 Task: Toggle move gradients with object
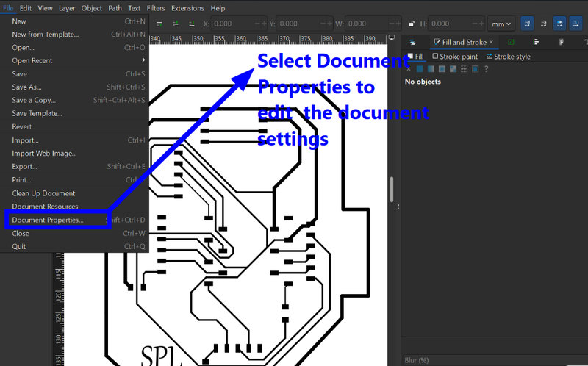tap(559, 24)
